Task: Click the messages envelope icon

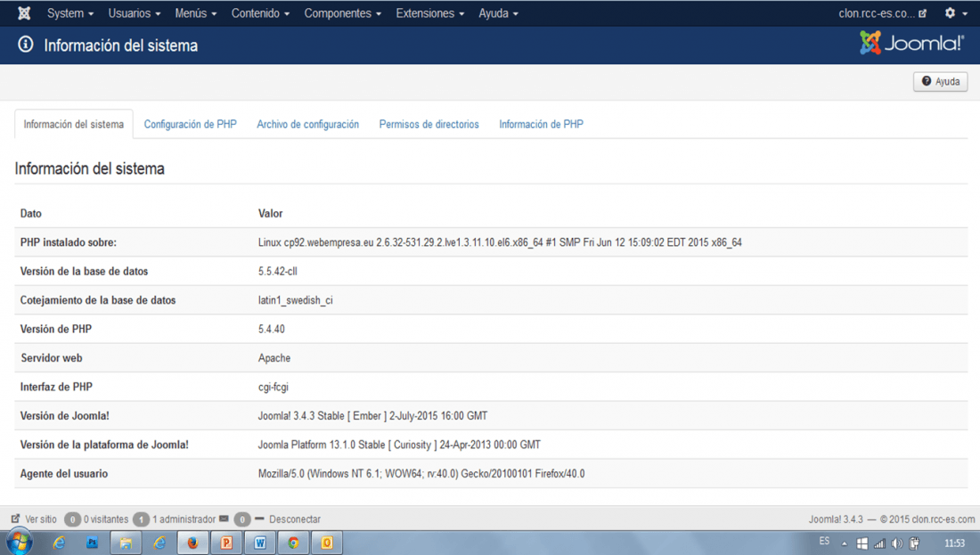Action: tap(224, 518)
